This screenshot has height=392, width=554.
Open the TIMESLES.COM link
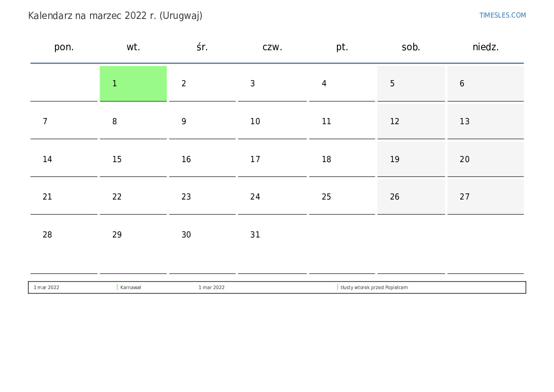click(502, 15)
